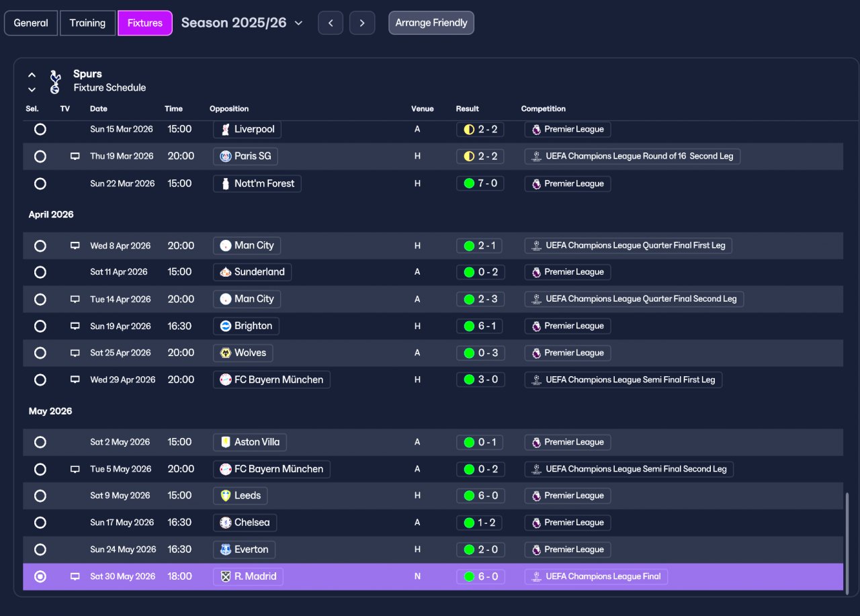Screen dimensions: 860x616
Task: Click the Arrange Friendly button
Action: [431, 23]
